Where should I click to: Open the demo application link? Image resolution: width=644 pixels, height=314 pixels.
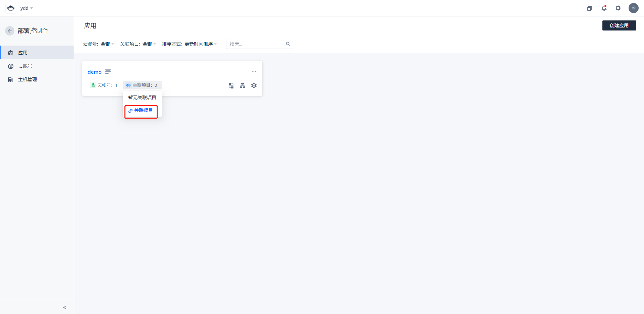coord(95,72)
